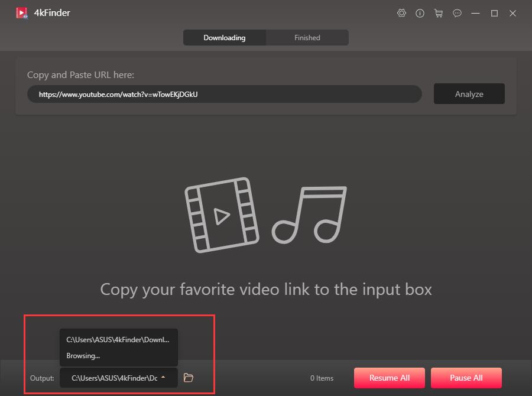The height and width of the screenshot is (396, 532).
Task: Click the Analyze button
Action: pos(469,93)
